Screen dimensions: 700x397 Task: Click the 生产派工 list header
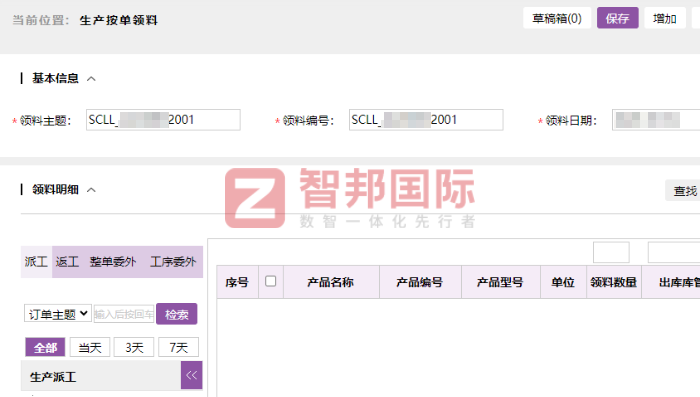101,376
